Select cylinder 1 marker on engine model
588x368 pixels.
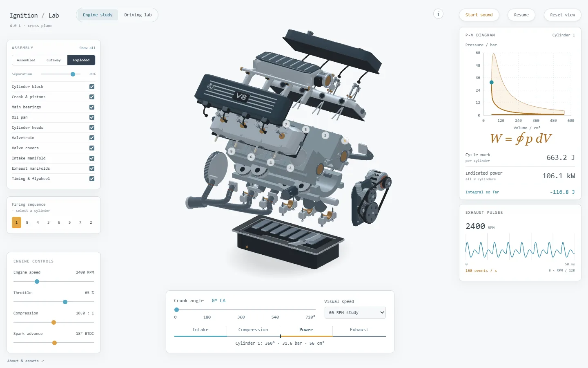345,141
